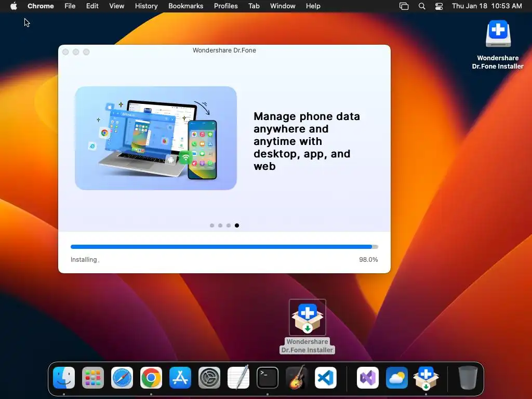Zoom the Dr.Fone installer window

[x=86, y=52]
